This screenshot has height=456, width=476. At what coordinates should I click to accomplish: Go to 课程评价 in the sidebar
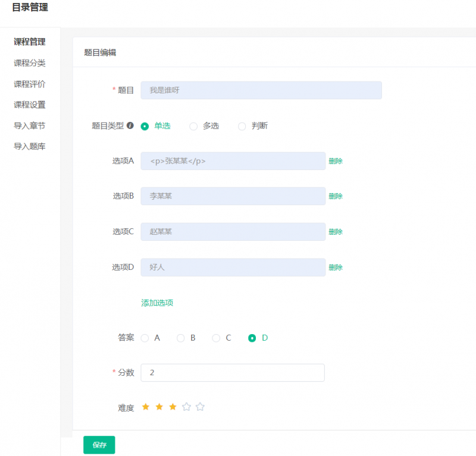[x=30, y=84]
